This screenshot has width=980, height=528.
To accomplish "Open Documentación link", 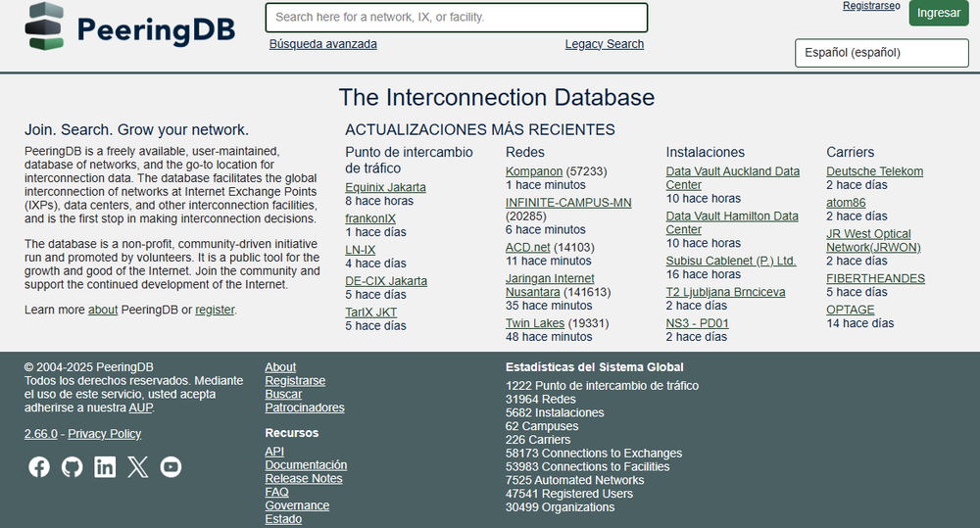I will [306, 465].
